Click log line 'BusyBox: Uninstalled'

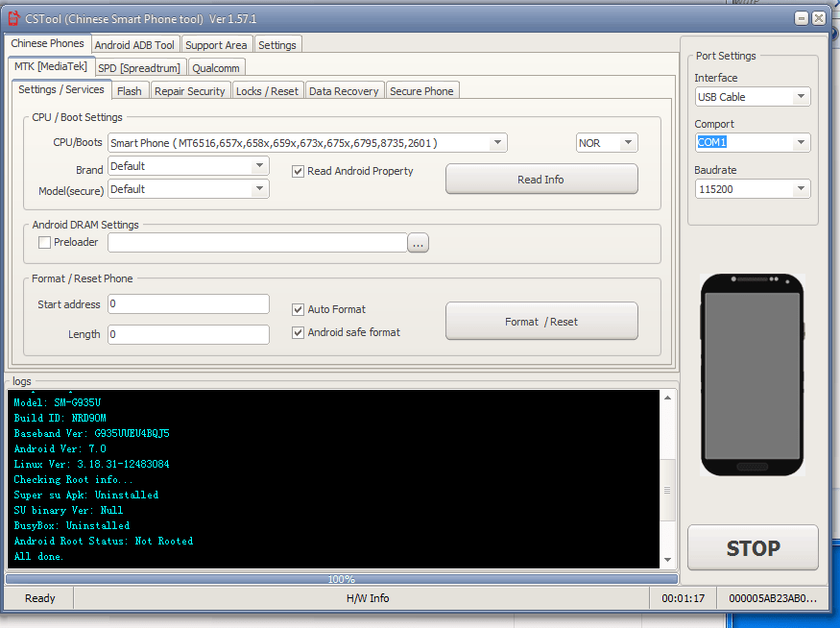pyautogui.click(x=72, y=525)
